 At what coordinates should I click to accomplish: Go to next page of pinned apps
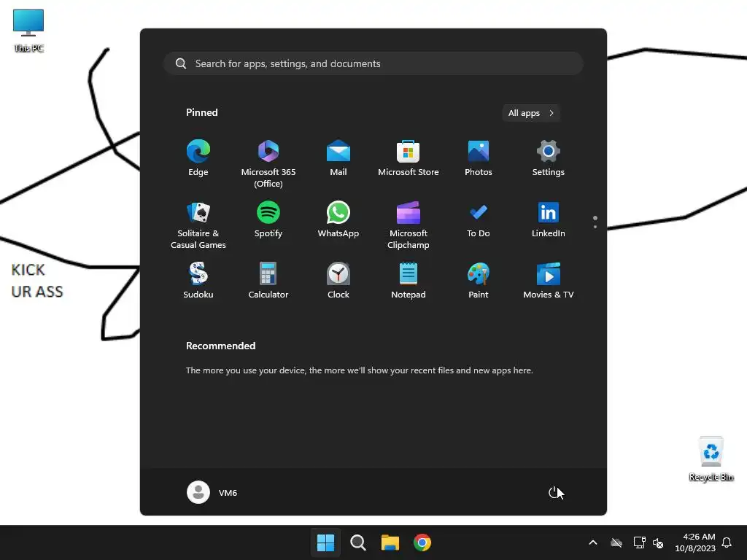(595, 227)
